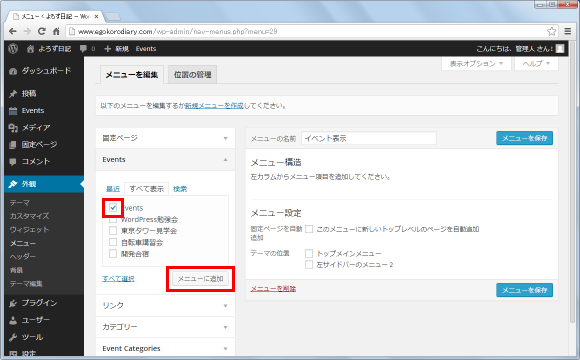Expand the カテゴリー panel
Screen dimensions: 580x360
[x=165, y=327]
